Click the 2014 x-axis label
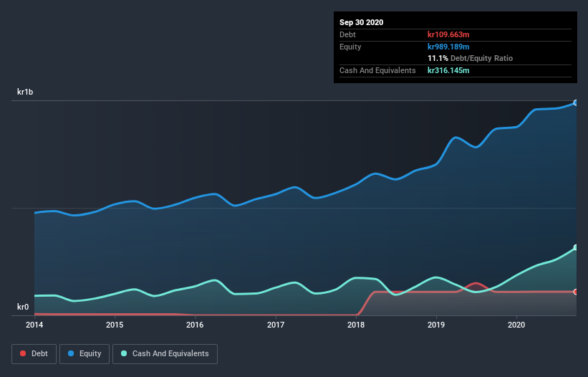The height and width of the screenshot is (377, 588). point(34,325)
